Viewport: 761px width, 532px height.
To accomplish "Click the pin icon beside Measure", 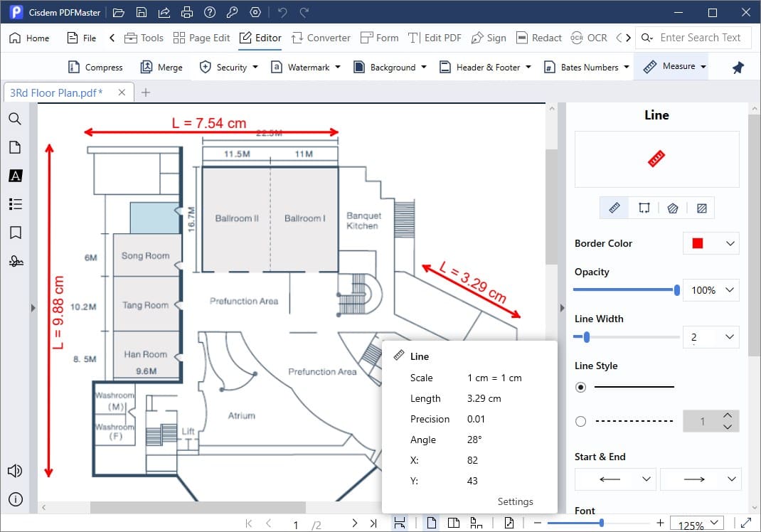I will [738, 68].
